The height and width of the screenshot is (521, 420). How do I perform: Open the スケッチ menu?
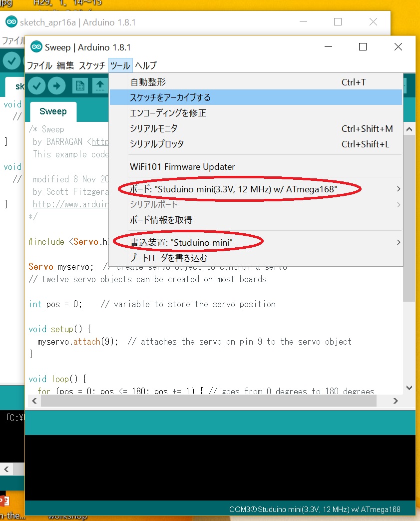pyautogui.click(x=92, y=65)
